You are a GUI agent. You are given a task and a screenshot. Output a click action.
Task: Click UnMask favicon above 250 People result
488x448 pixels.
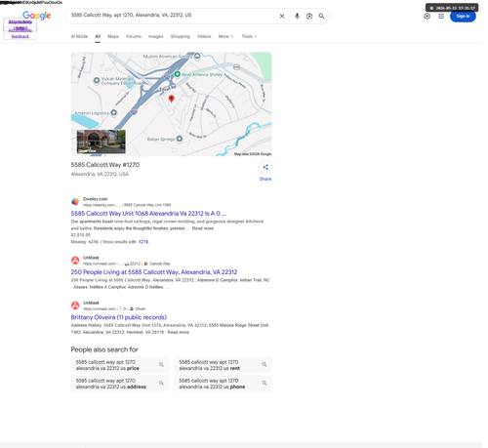click(75, 261)
